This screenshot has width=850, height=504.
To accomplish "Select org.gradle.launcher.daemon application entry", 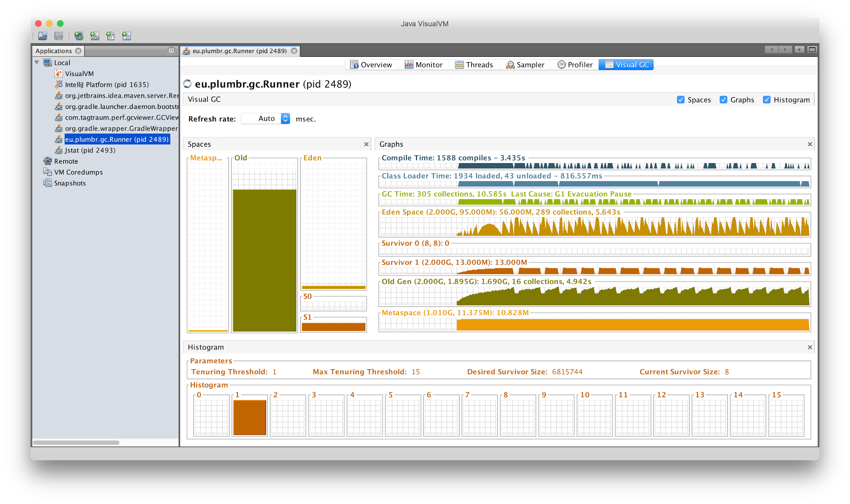I will pyautogui.click(x=122, y=107).
